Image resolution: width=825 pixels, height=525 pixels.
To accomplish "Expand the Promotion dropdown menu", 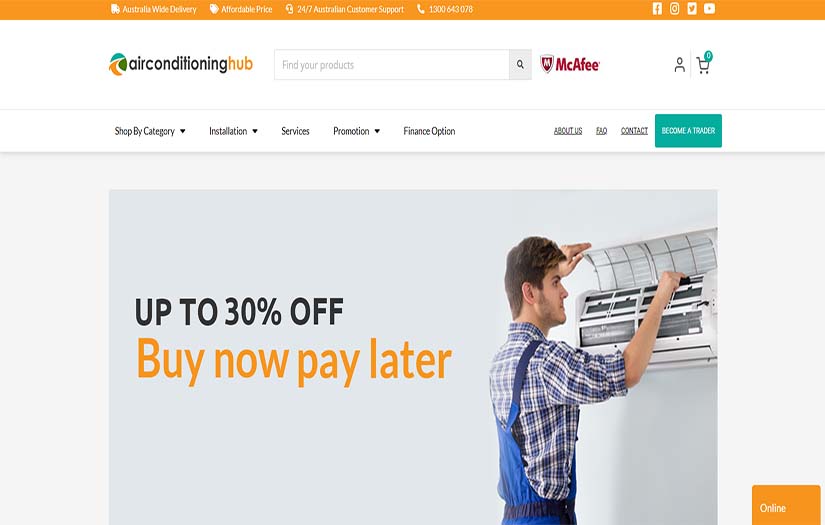I will pos(356,131).
